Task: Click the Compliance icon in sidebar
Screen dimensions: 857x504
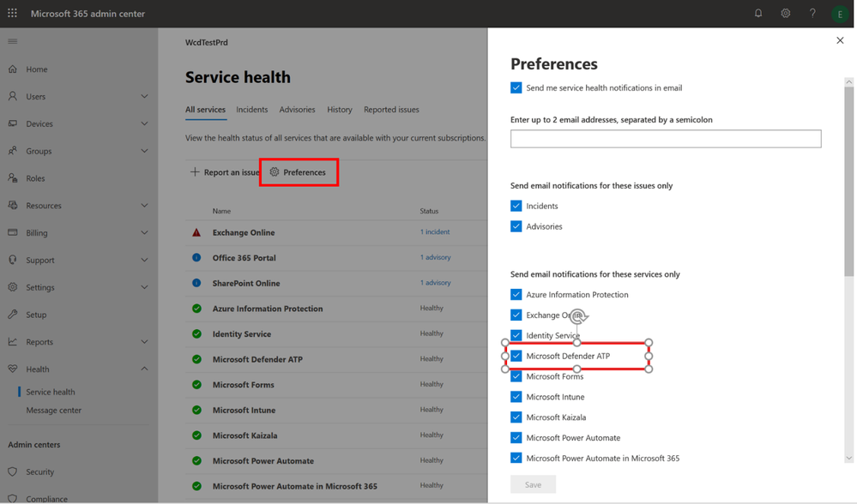Action: tap(13, 498)
